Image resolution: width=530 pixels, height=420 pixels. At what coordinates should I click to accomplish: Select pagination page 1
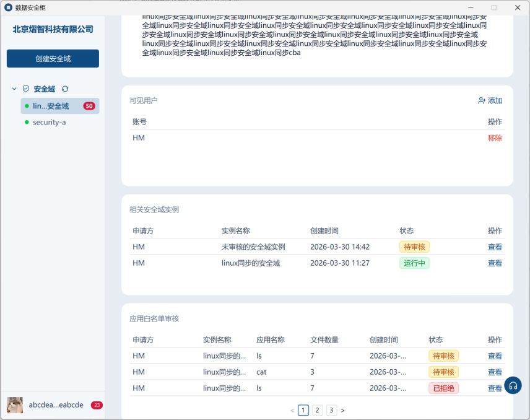[303, 410]
